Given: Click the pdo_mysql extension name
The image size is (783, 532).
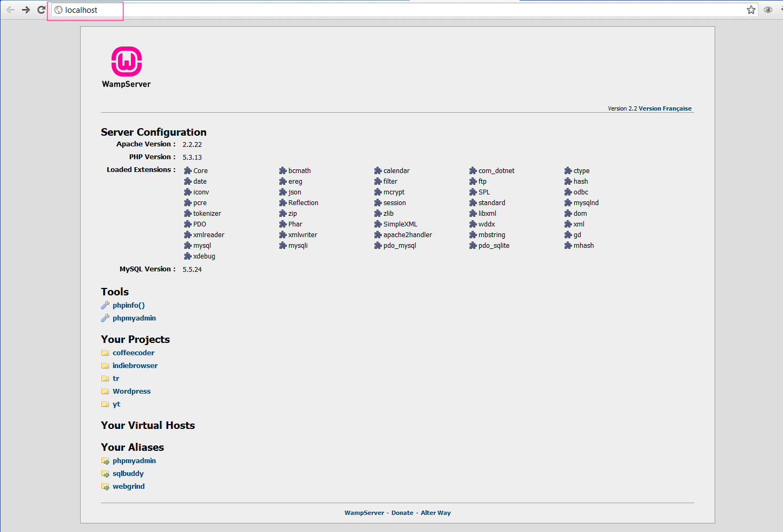Looking at the screenshot, I should [400, 246].
